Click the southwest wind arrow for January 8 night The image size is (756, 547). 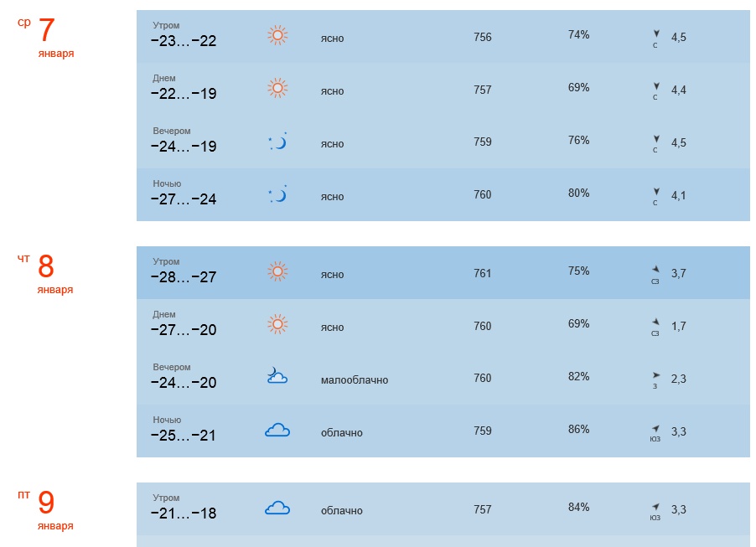click(x=655, y=428)
